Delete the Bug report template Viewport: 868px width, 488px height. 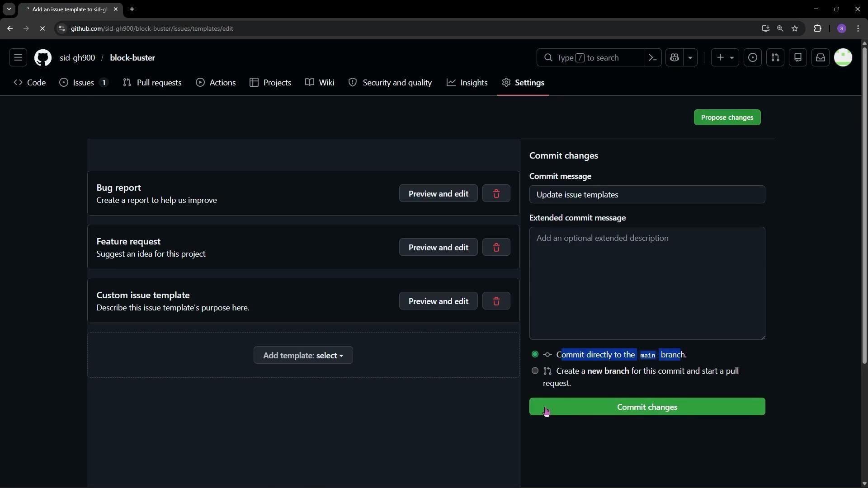coord(496,194)
